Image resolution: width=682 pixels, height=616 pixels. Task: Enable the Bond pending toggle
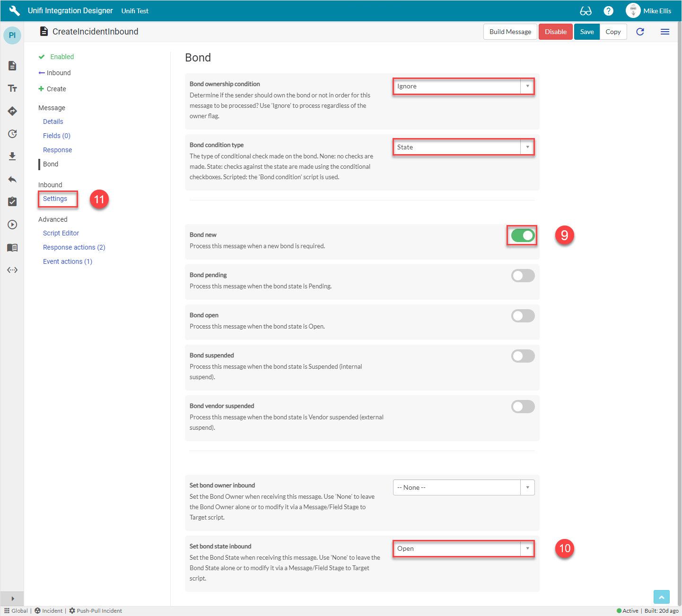(523, 276)
